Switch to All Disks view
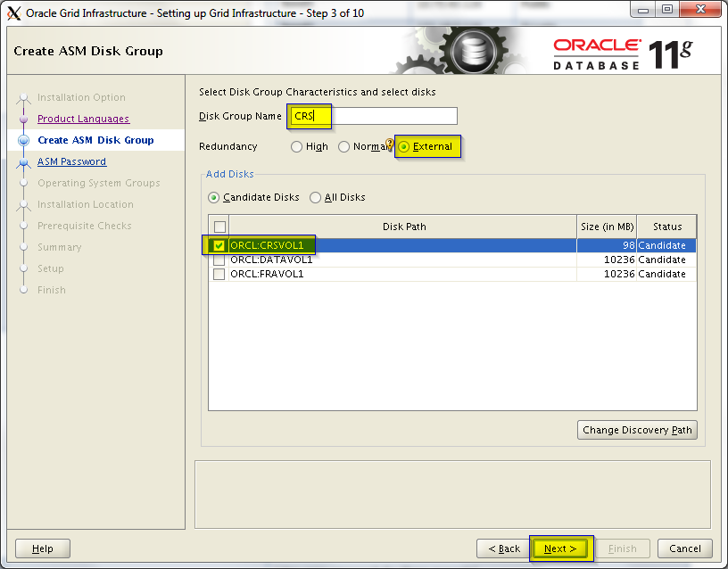Screen dimensions: 728x569 tap(316, 198)
